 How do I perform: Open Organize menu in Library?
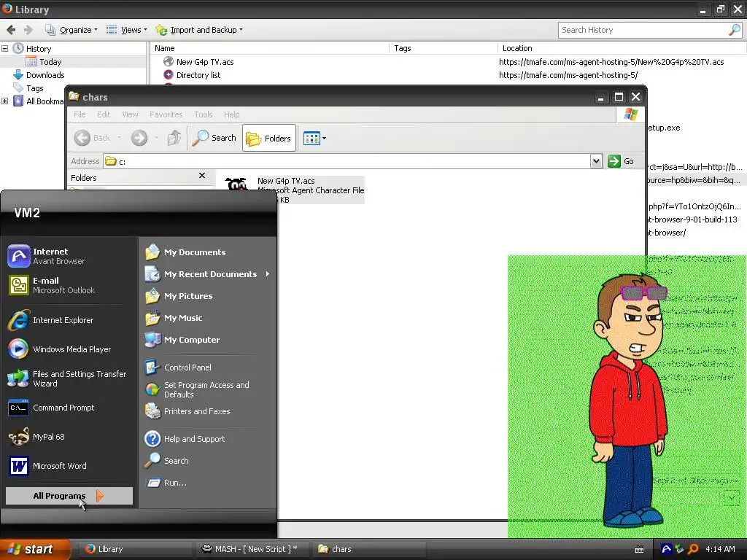pyautogui.click(x=71, y=30)
